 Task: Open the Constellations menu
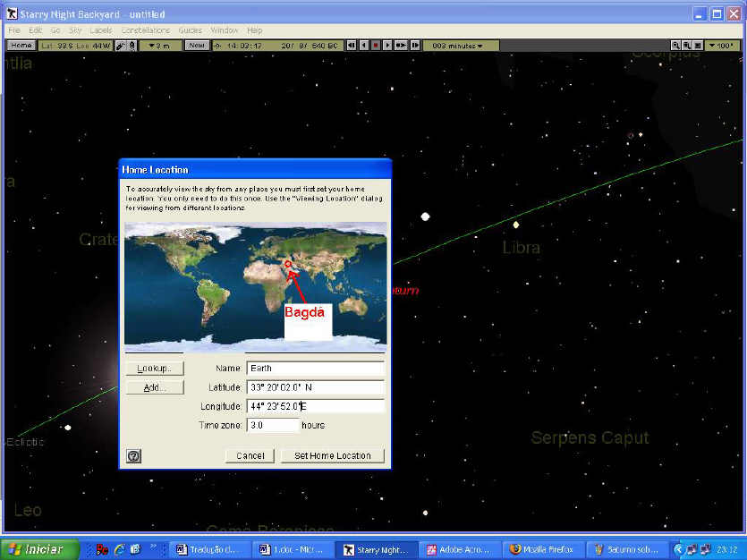tap(145, 30)
